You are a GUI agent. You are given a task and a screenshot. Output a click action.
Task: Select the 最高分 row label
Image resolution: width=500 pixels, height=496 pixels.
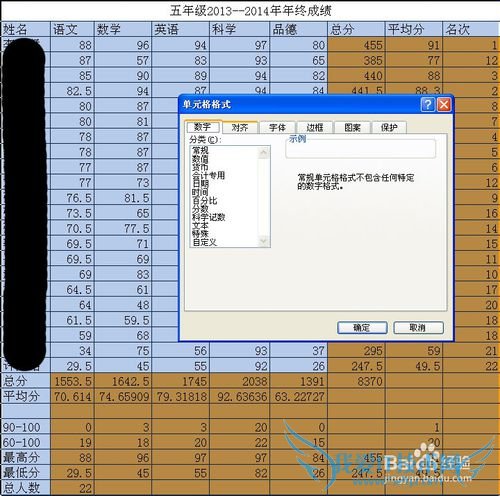click(26, 458)
